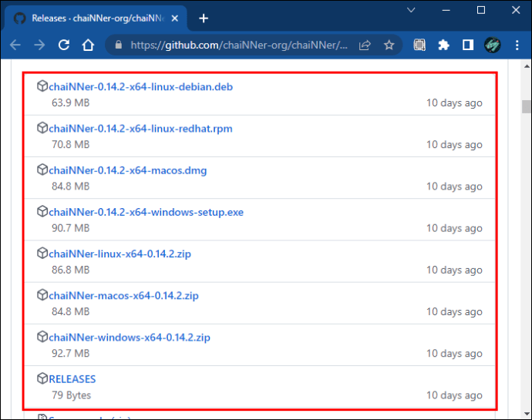Open the profile avatar menu

point(493,45)
